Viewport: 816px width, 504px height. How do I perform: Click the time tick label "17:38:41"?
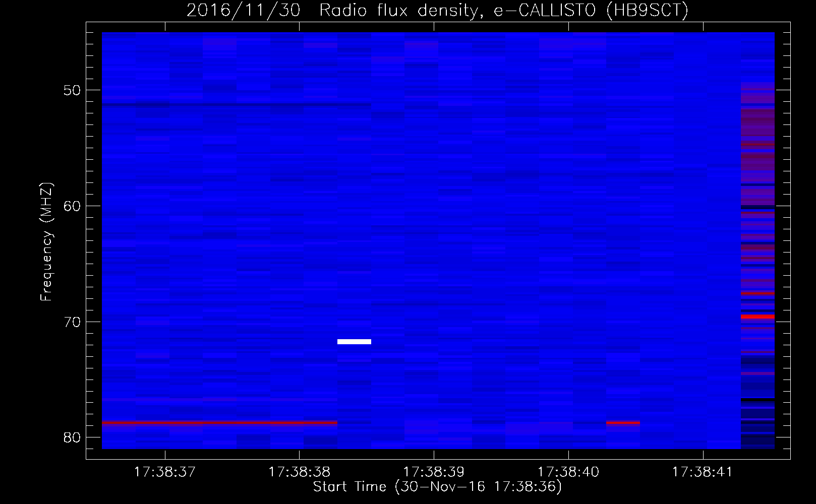pyautogui.click(x=703, y=472)
